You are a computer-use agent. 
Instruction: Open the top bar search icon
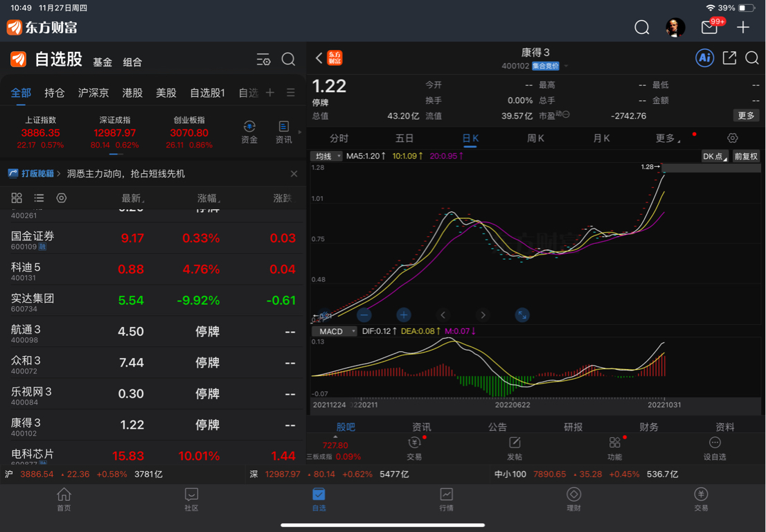641,27
